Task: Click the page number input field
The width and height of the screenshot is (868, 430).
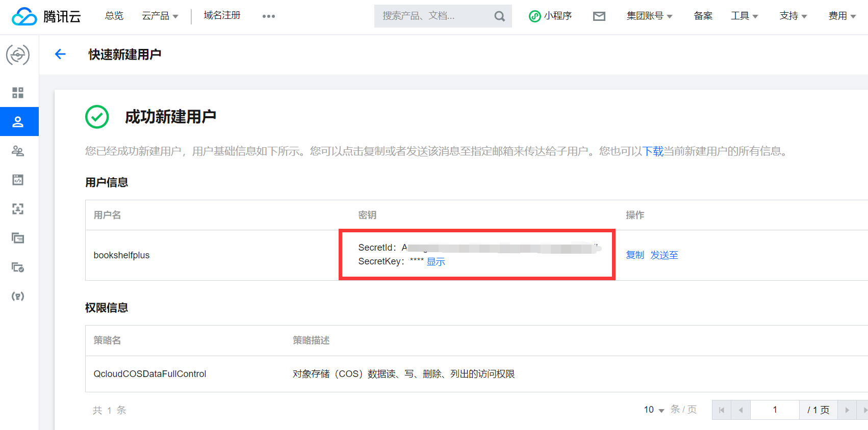Action: point(774,410)
